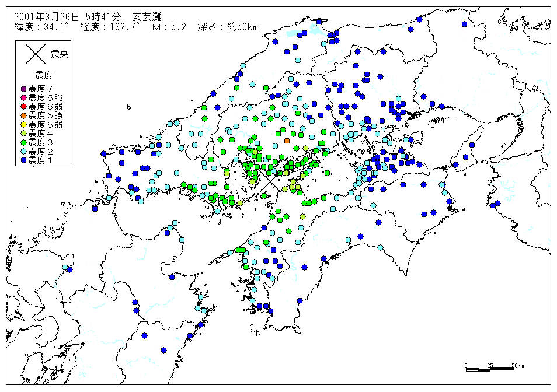Click the 震度 heading in the legend
This screenshot has width=557, height=392.
(43, 75)
